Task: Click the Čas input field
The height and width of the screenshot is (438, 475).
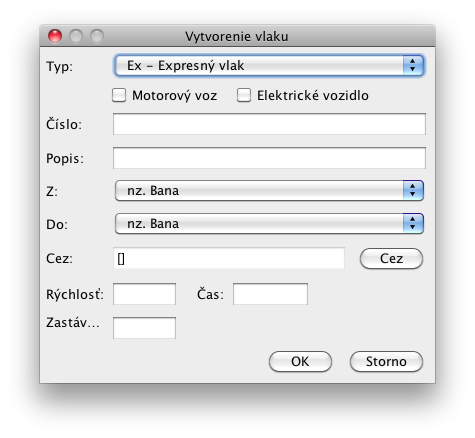Action: [x=270, y=294]
